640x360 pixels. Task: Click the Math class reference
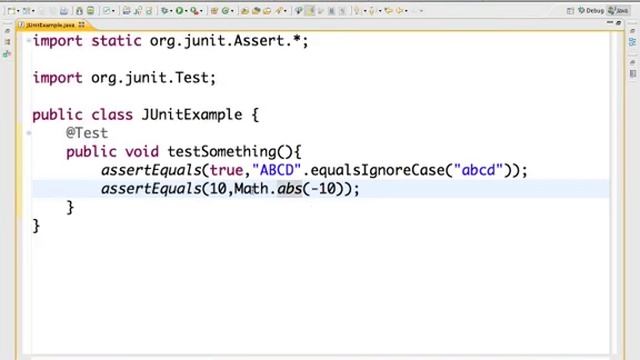pos(251,189)
